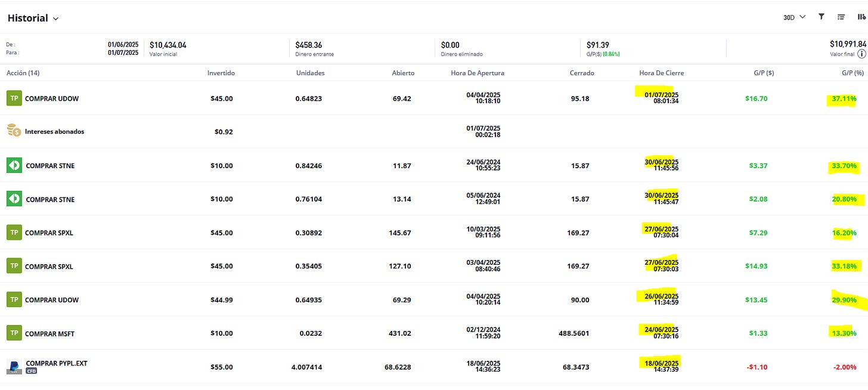Select the Intereses abonados entry label
The image size is (868, 390).
coord(54,131)
